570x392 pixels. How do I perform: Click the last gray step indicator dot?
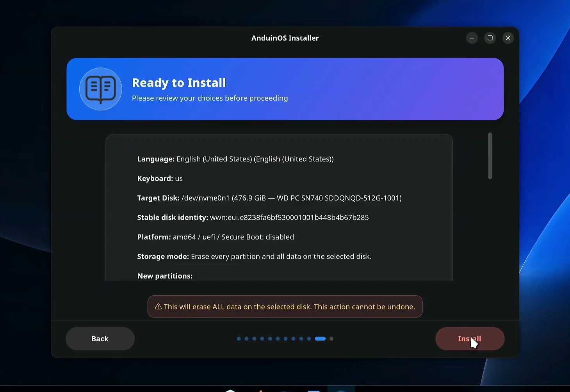(x=331, y=339)
